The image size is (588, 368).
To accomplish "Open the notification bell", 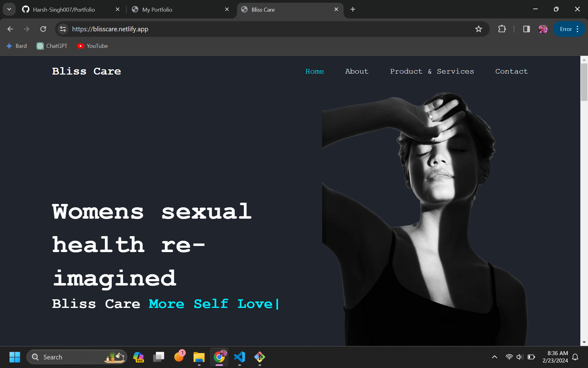I will coord(575,357).
